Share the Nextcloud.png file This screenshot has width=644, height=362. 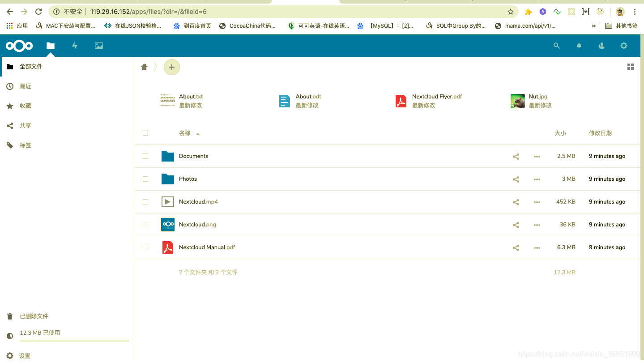tap(516, 225)
